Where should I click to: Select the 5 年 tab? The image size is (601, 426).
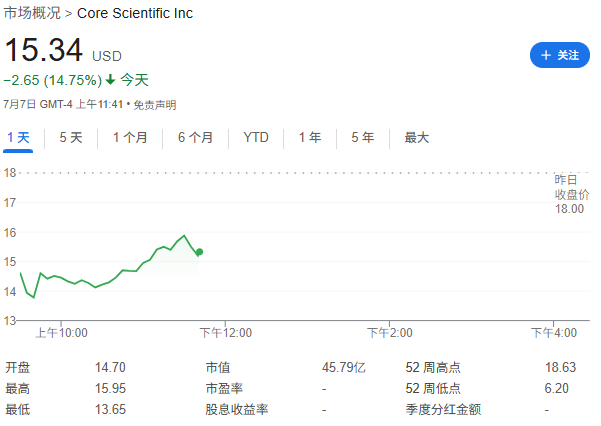pos(363,138)
